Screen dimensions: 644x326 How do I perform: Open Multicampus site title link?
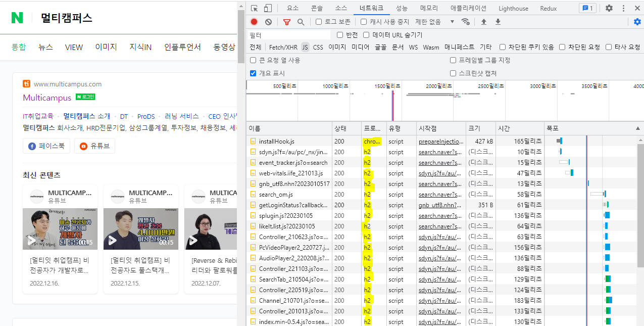[x=47, y=98]
